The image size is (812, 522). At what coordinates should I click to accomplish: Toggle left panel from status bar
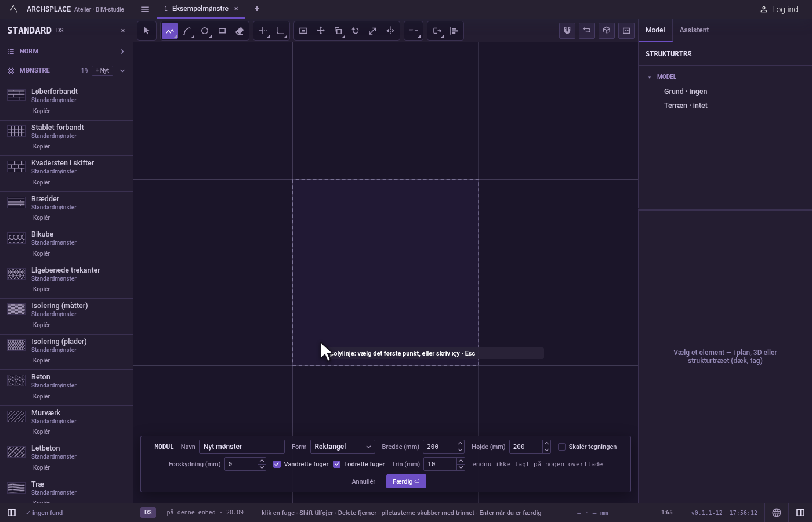pos(11,513)
